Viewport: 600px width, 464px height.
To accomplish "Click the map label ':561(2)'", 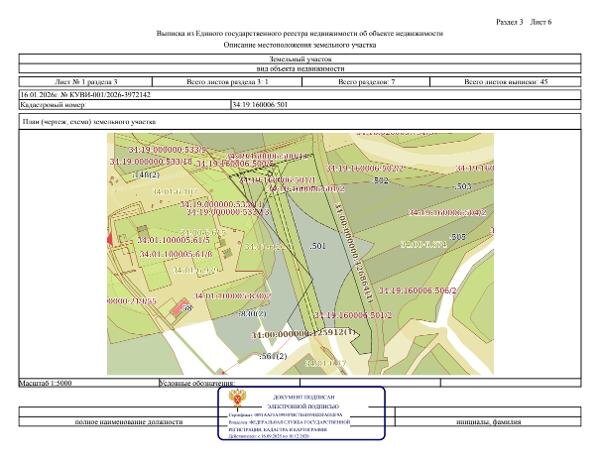I will click(273, 357).
